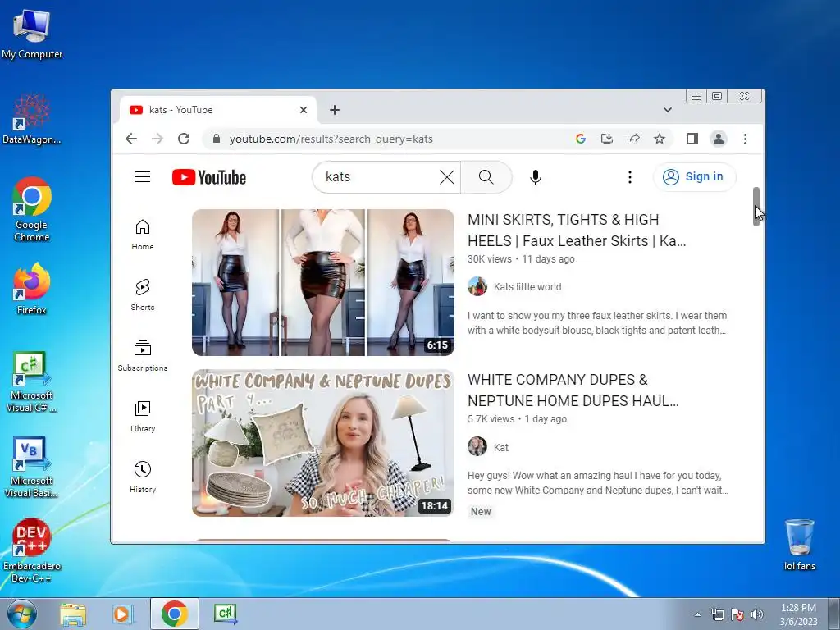Select My Computer desktop icon
840x630 pixels.
32,34
